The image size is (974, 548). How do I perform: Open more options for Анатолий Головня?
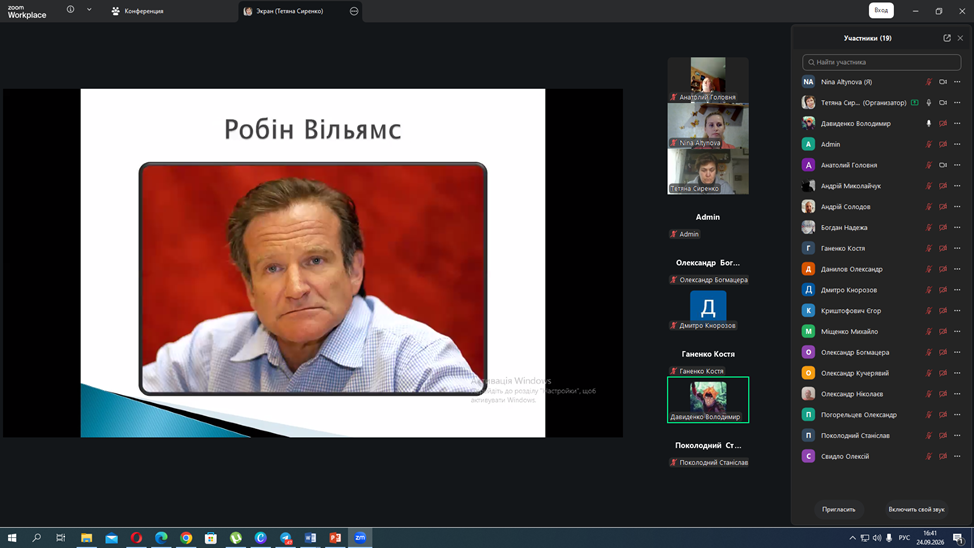click(x=957, y=165)
